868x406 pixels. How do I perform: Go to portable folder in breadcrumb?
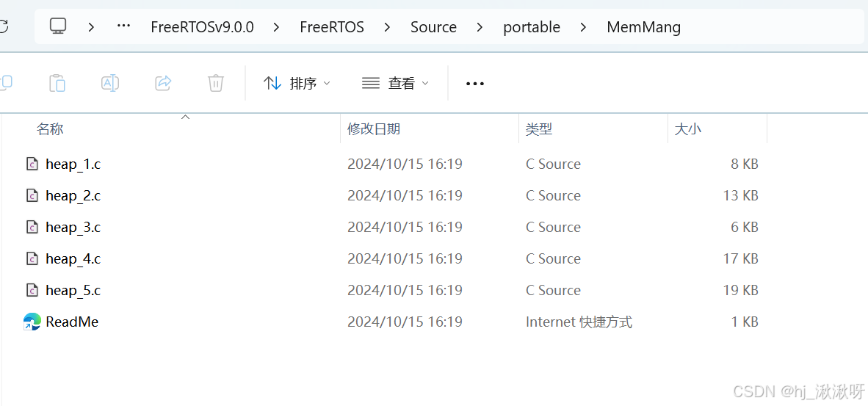pyautogui.click(x=532, y=26)
